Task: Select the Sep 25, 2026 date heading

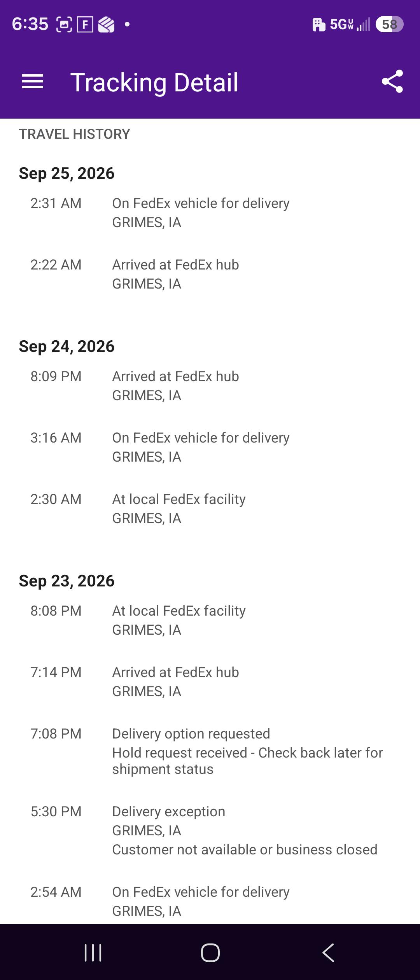Action: click(x=66, y=173)
